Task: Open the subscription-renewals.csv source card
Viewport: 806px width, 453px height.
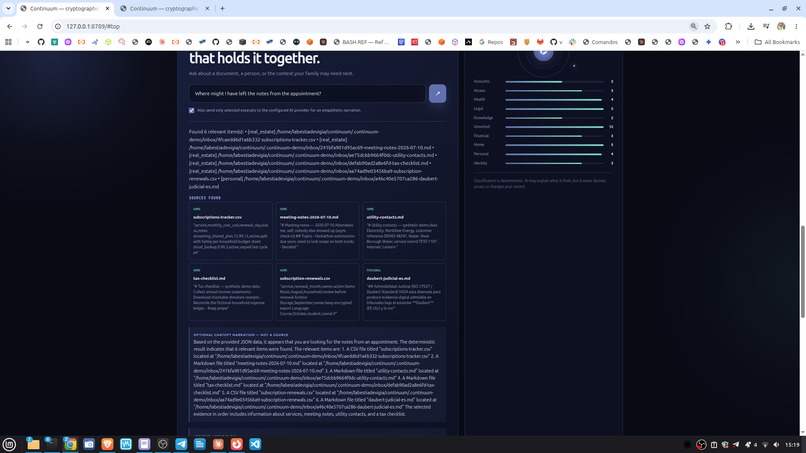Action: (318, 292)
